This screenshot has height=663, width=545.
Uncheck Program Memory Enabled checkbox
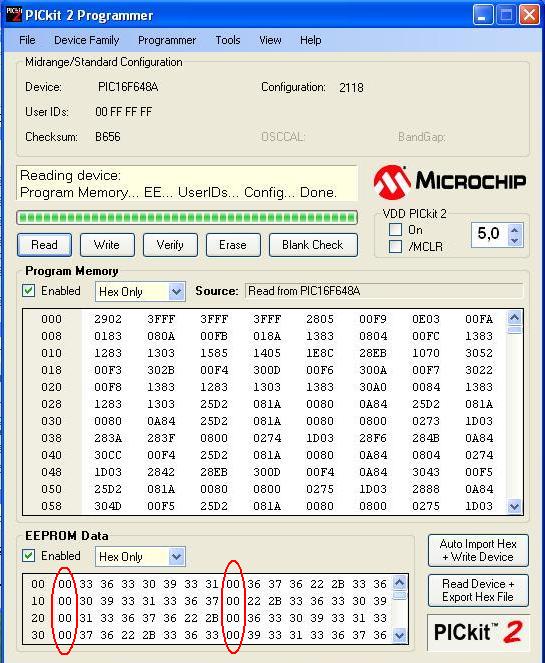(29, 291)
